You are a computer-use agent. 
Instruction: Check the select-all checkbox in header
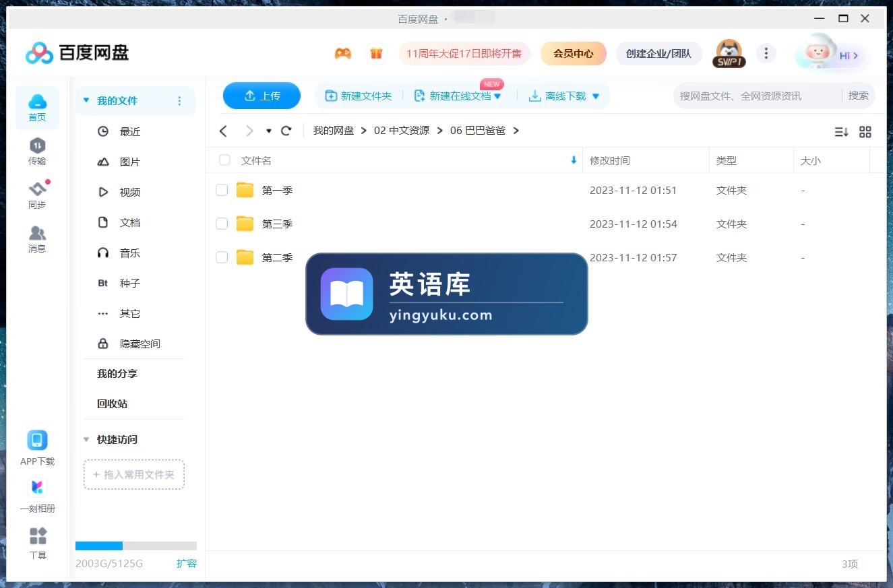point(224,160)
